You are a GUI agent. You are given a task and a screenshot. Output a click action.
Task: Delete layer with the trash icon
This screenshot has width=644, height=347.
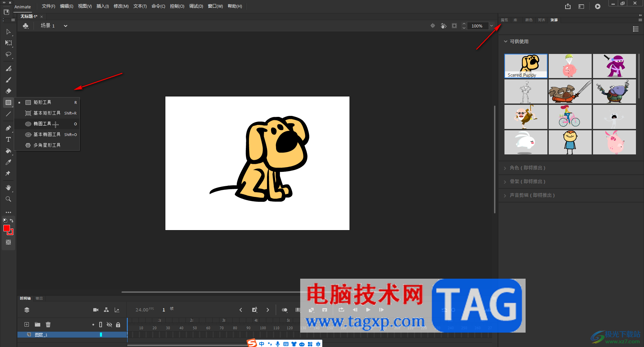pos(48,324)
